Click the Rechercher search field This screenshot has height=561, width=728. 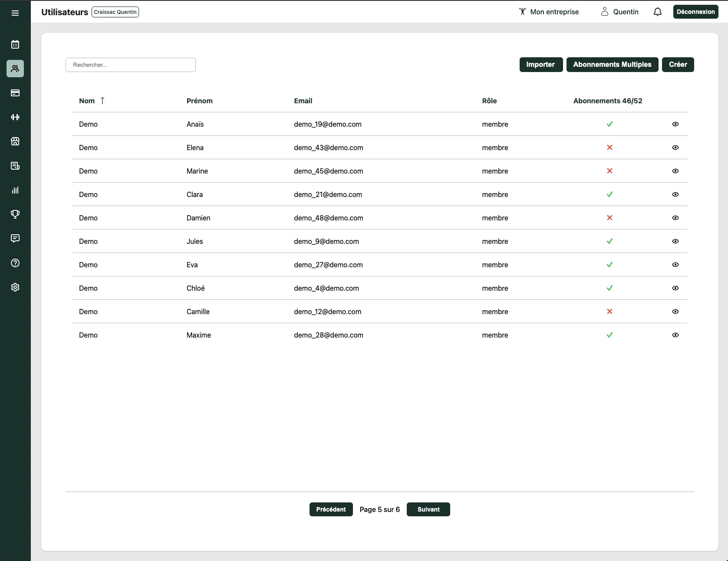tap(131, 65)
